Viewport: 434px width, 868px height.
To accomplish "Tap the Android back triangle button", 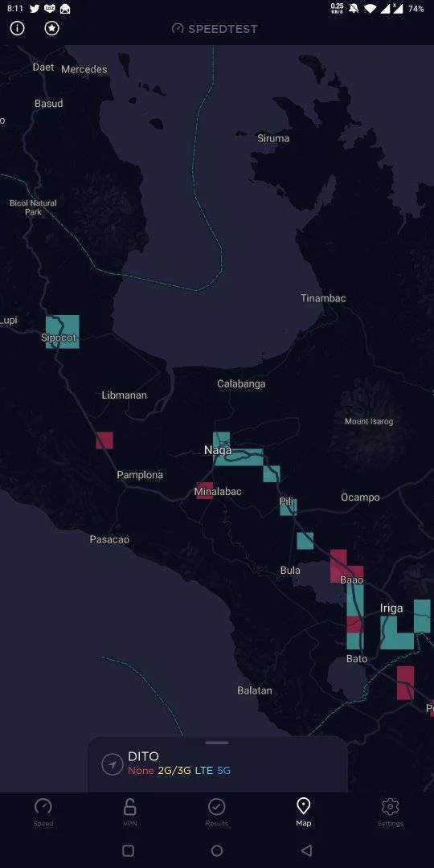I will tap(306, 850).
